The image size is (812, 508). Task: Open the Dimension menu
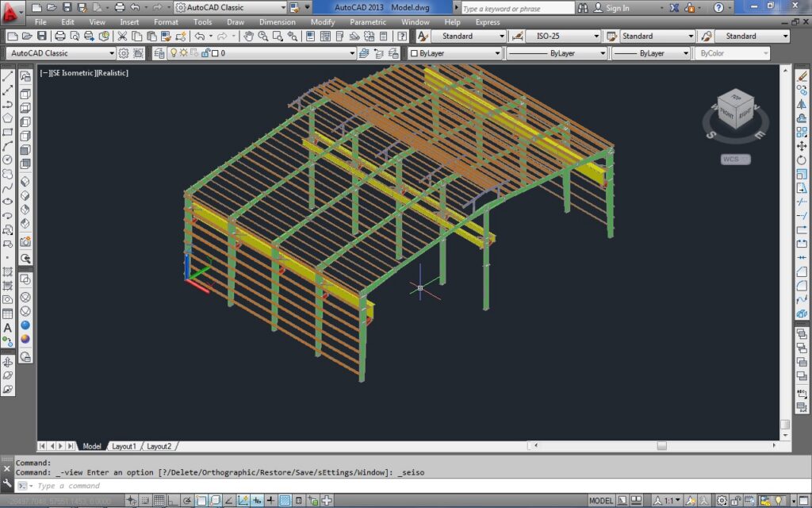click(277, 22)
